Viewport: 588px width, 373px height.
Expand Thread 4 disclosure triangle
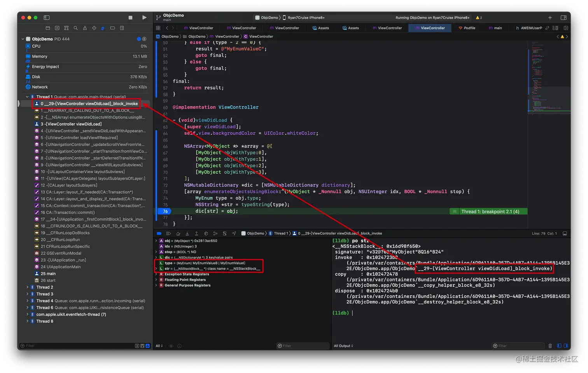tap(27, 301)
